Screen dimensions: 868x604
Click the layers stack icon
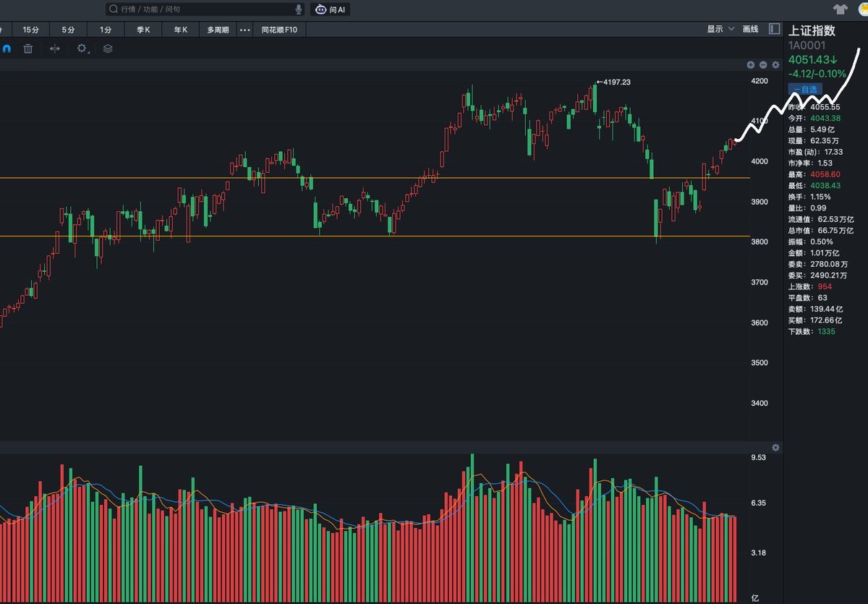(108, 48)
